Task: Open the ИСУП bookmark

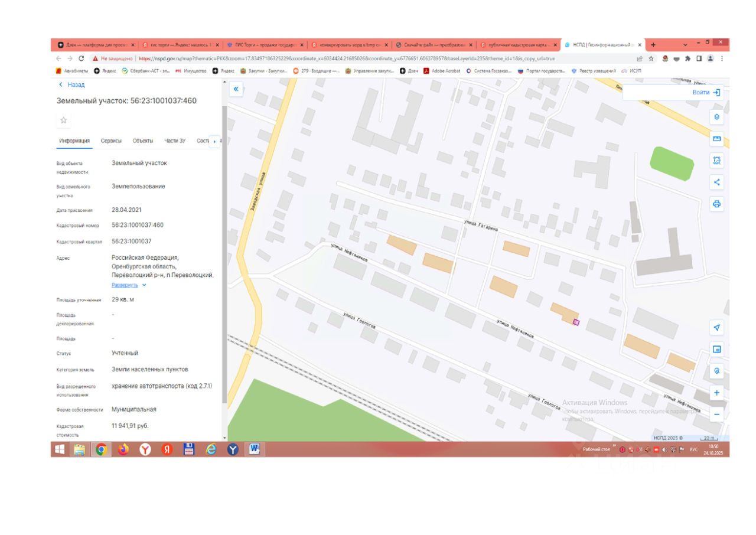Action: point(631,71)
